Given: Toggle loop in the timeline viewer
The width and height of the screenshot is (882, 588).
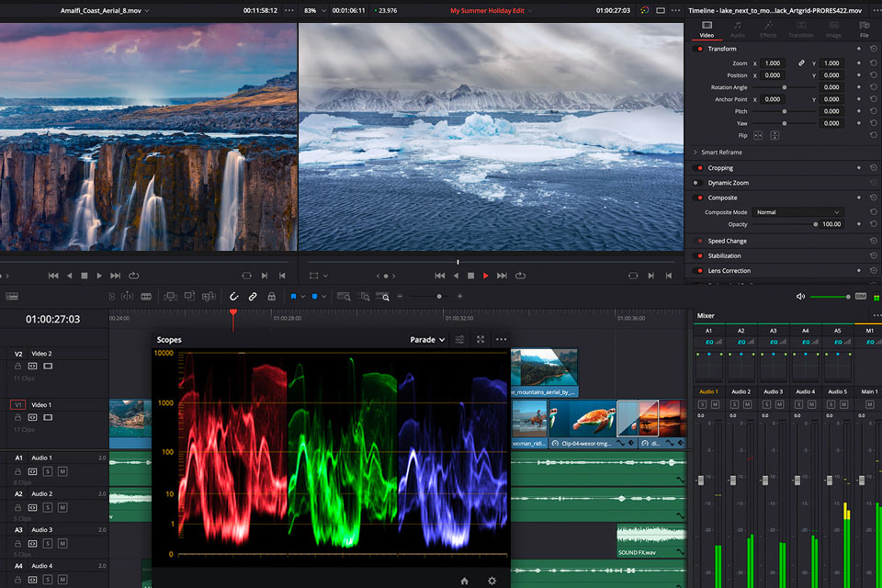Looking at the screenshot, I should pos(520,276).
